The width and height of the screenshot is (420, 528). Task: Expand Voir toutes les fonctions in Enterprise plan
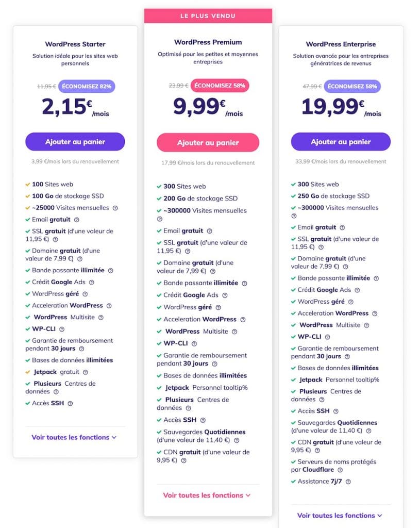pos(340,515)
